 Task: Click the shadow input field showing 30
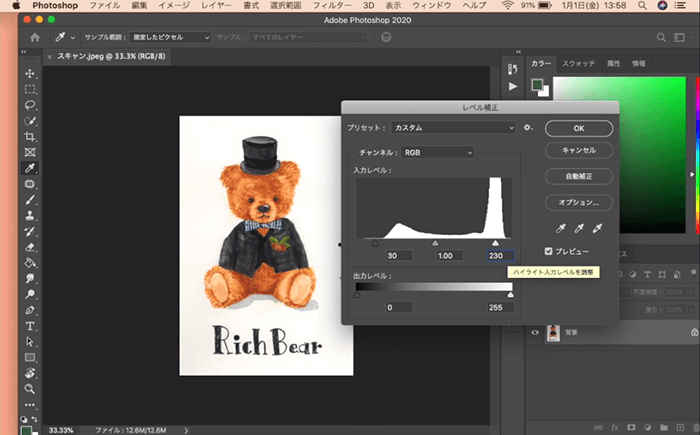click(399, 256)
